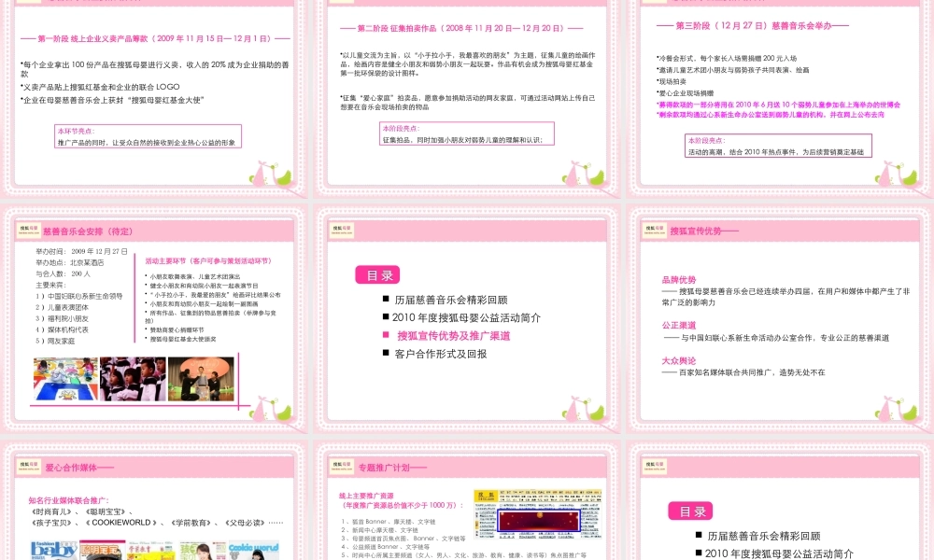
Task: Click the children playing on mat photo
Action: point(65,379)
